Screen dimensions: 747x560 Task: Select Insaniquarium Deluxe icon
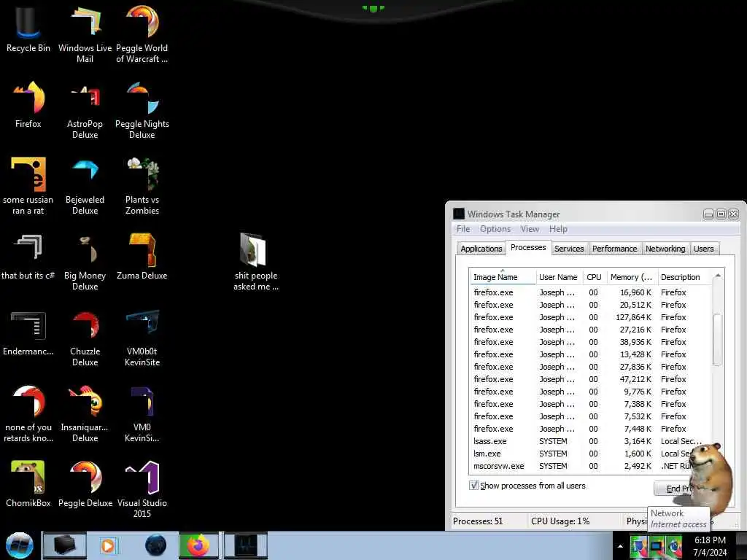click(x=85, y=413)
